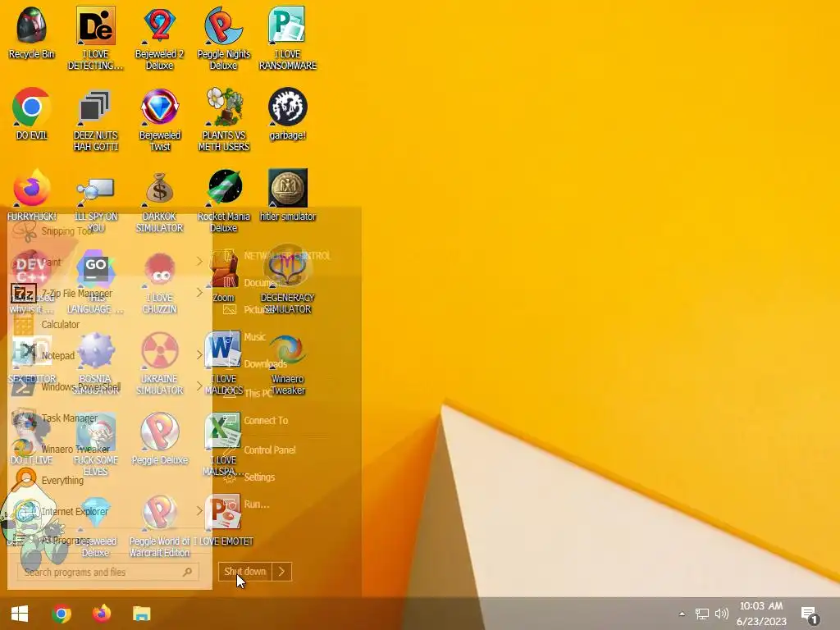Select the Firefox desktop shortcut icon
Viewport: 840px width, 630px height.
coord(32,195)
